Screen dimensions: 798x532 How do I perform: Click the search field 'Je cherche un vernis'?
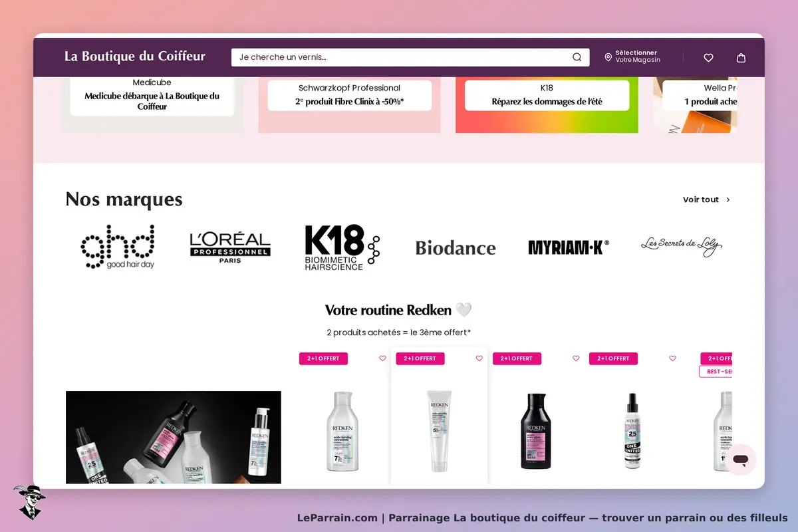coord(410,57)
